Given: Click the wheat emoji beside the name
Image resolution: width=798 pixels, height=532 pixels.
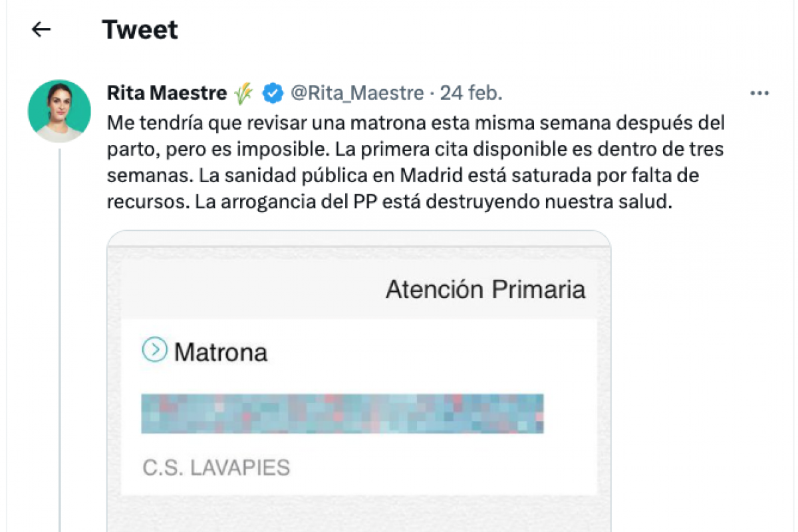Looking at the screenshot, I should 243,94.
